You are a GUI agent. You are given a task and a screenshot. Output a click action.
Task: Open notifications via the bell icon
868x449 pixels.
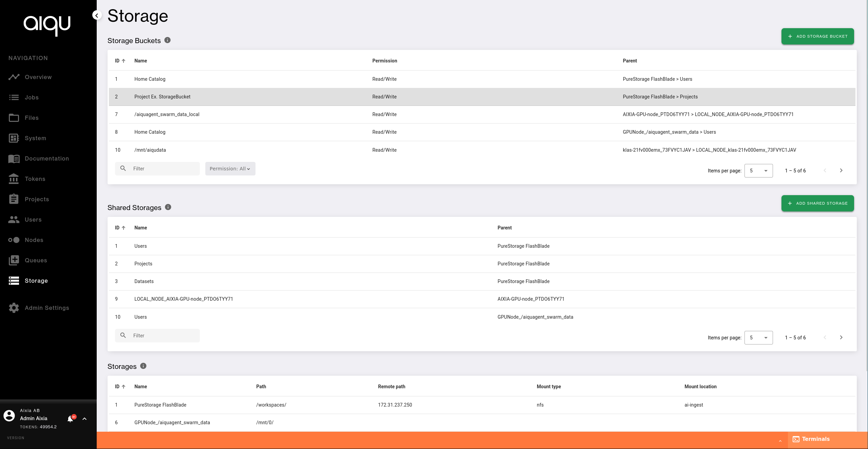[x=70, y=419]
